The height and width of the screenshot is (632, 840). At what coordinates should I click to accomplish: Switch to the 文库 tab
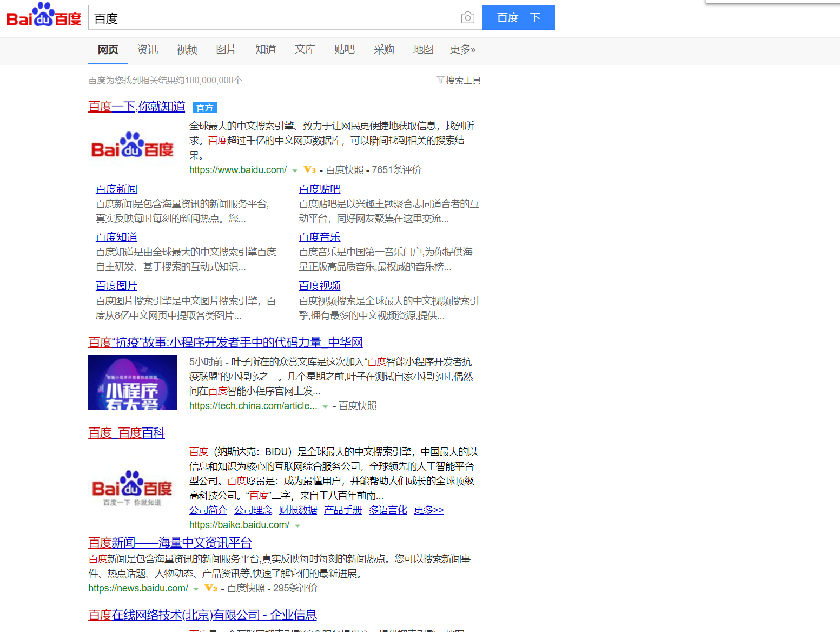pyautogui.click(x=305, y=50)
